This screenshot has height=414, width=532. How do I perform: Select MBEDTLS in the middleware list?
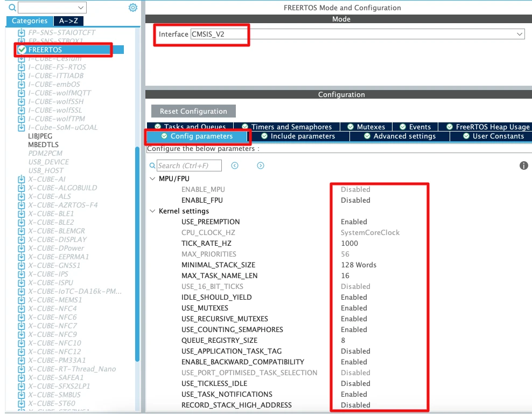coord(43,144)
